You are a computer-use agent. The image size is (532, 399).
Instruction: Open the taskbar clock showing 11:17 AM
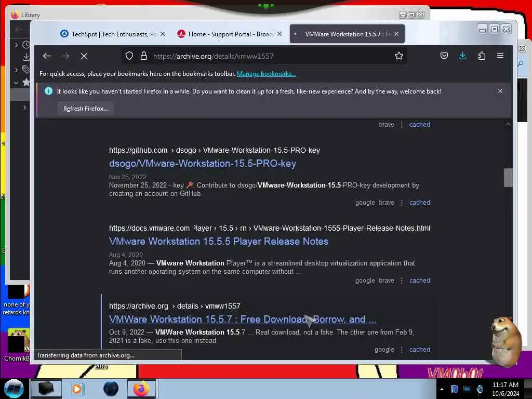(505, 389)
